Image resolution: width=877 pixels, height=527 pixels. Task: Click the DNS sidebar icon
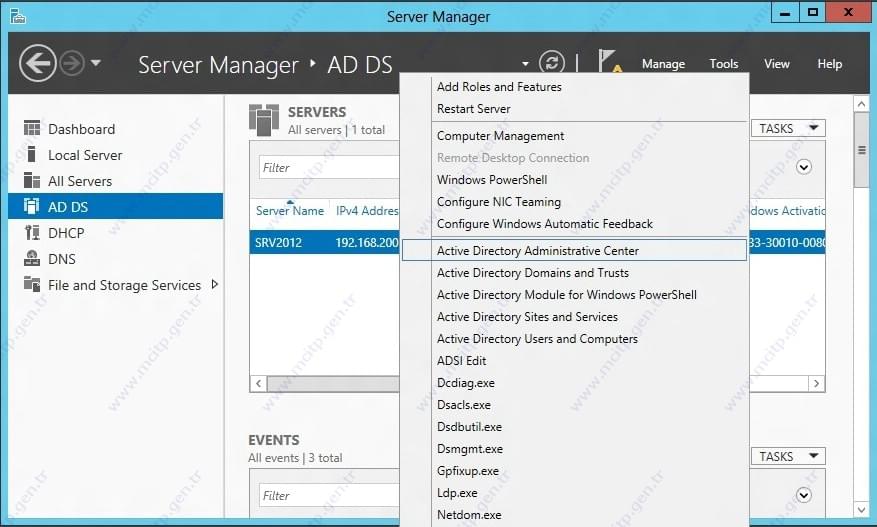pos(32,258)
